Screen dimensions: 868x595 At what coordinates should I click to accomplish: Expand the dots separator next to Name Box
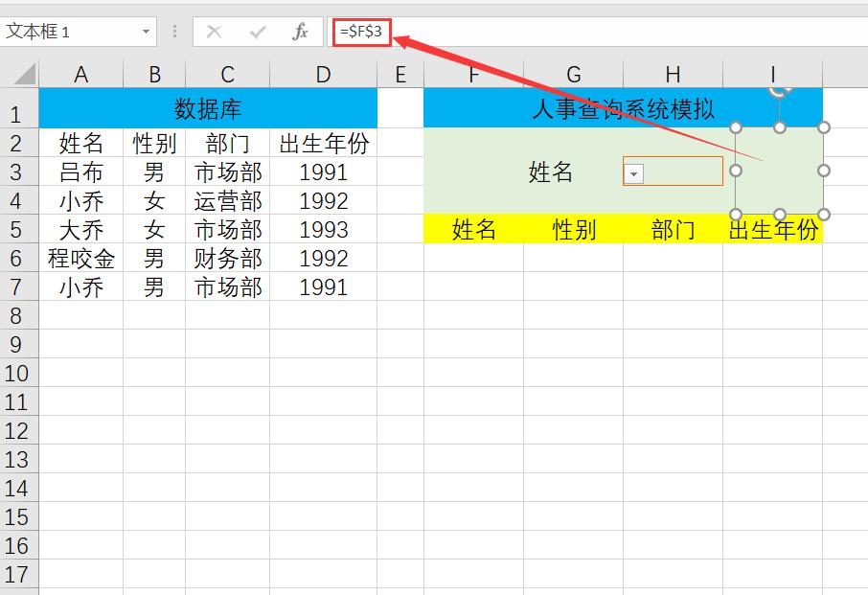[x=172, y=31]
